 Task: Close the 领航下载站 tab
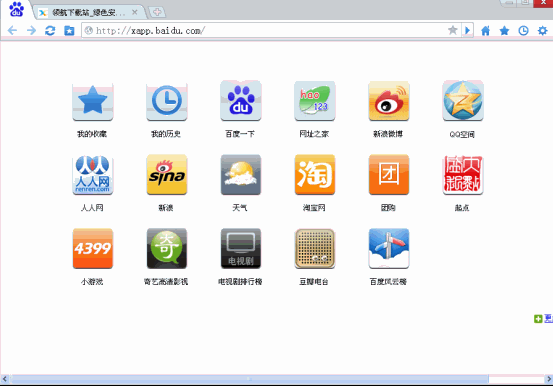point(134,12)
